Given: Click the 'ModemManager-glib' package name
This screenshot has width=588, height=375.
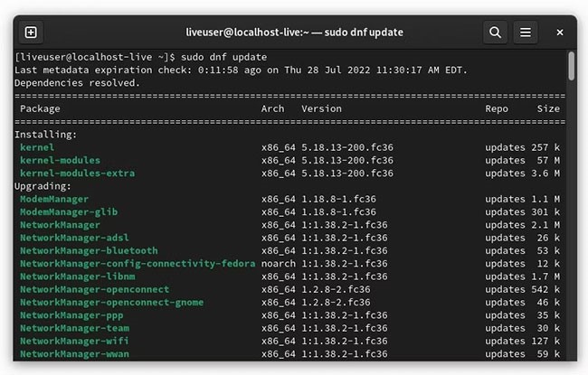Looking at the screenshot, I should point(69,212).
